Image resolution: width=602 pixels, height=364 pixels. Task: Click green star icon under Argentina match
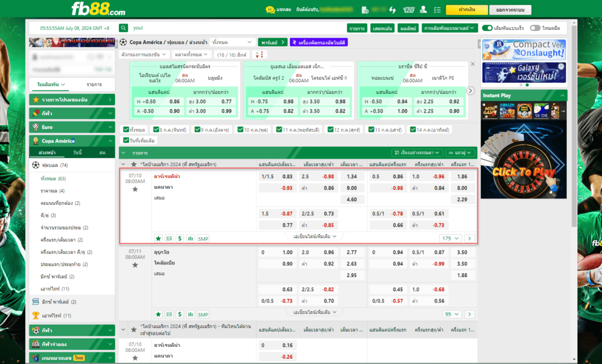(158, 238)
